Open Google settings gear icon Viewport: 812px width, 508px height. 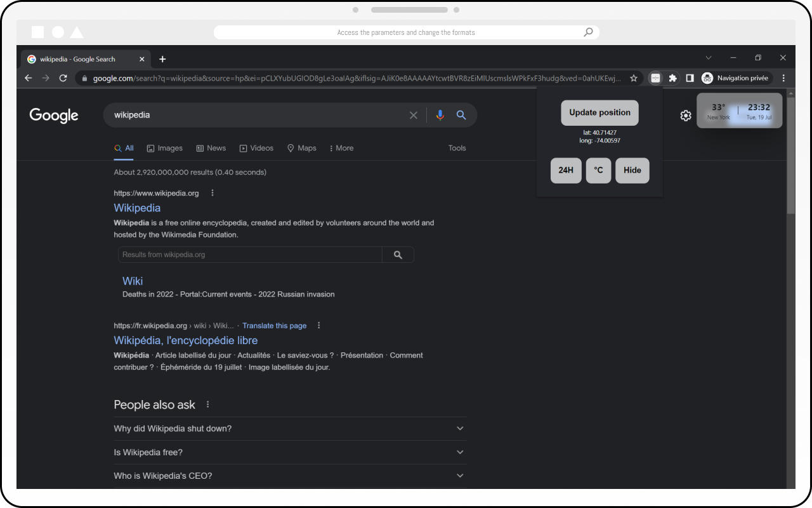coord(686,116)
